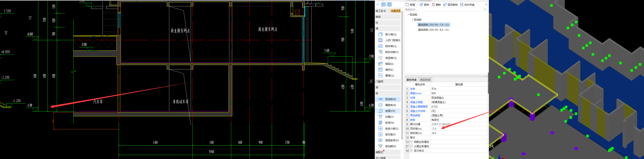
Task: Switch to the 图层管理 tab
Action: [425, 80]
